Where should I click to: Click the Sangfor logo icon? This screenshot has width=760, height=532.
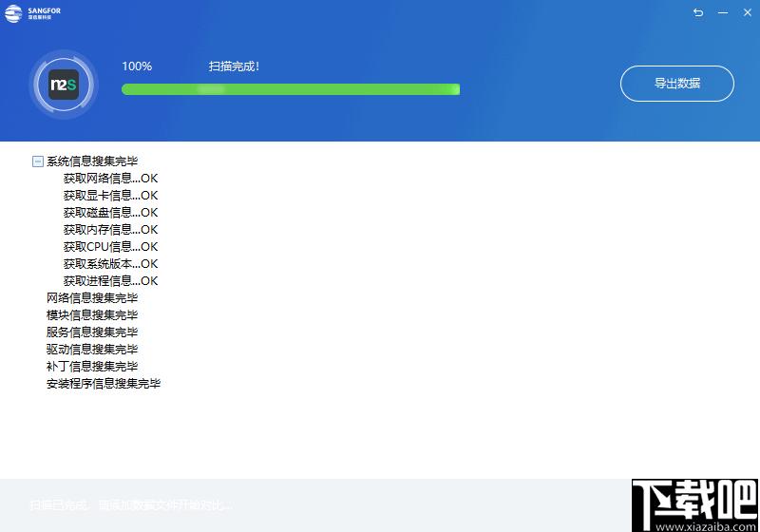[x=13, y=13]
